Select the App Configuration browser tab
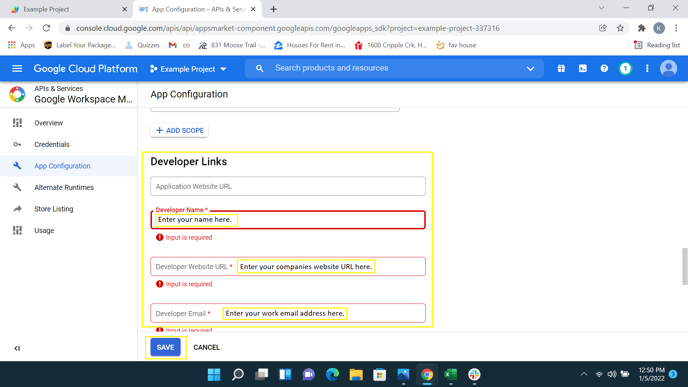Image resolution: width=688 pixels, height=387 pixels. pos(197,9)
